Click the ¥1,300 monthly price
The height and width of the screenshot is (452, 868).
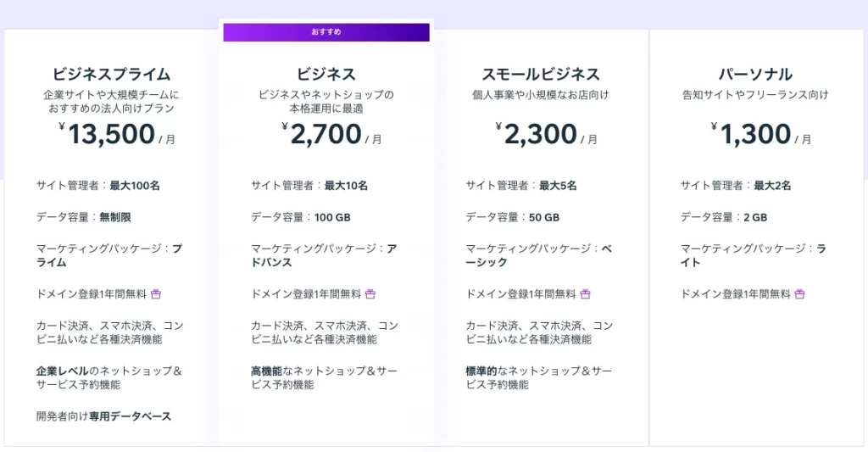click(x=755, y=134)
